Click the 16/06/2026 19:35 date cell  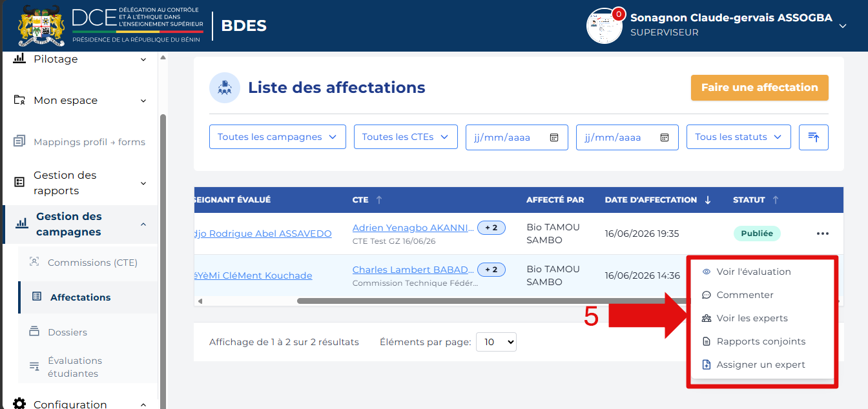[x=642, y=234]
